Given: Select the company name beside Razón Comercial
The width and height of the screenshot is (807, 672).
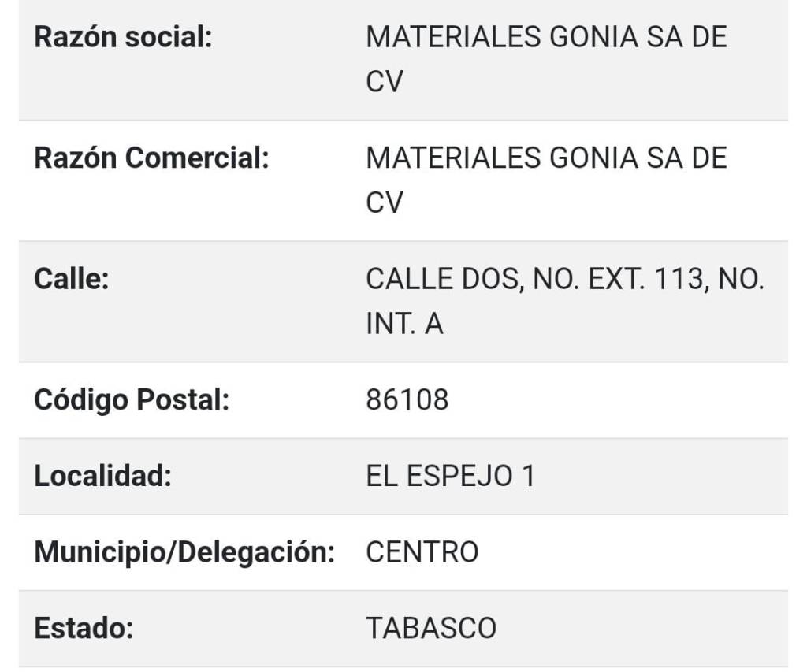Looking at the screenshot, I should tap(545, 158).
